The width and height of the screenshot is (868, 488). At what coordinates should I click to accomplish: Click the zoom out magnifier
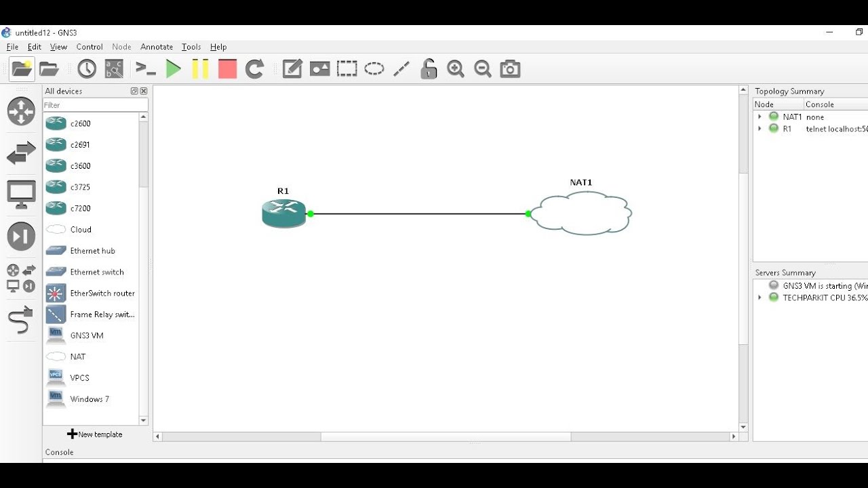click(483, 68)
